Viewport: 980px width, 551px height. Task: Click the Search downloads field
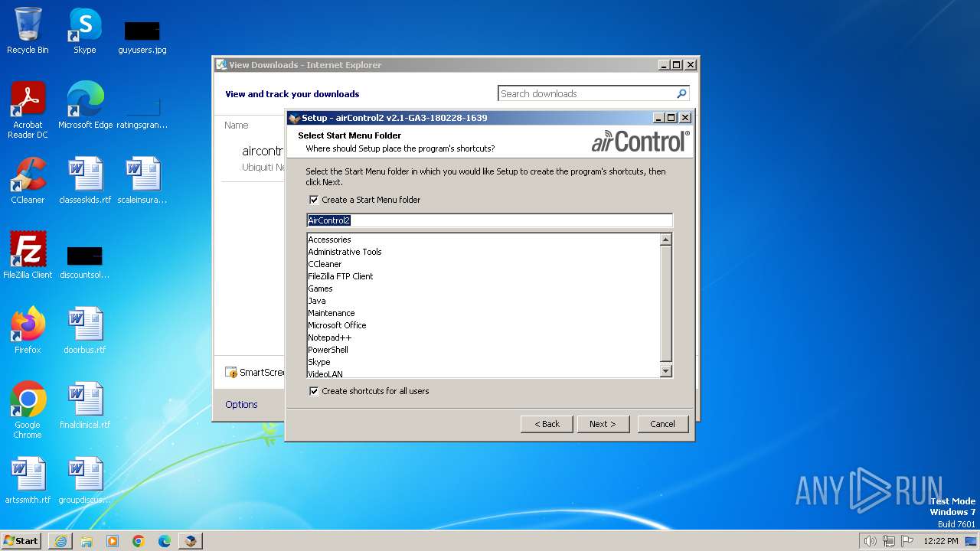(x=586, y=93)
